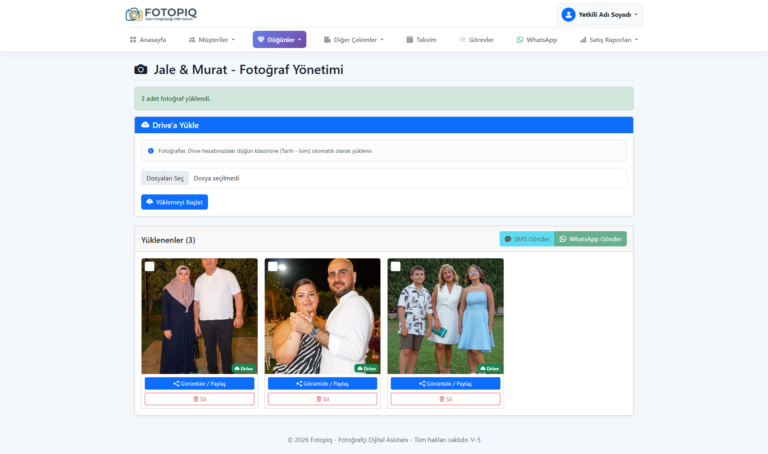Click the Drive badge on second photo
This screenshot has width=768, height=454.
pyautogui.click(x=366, y=368)
